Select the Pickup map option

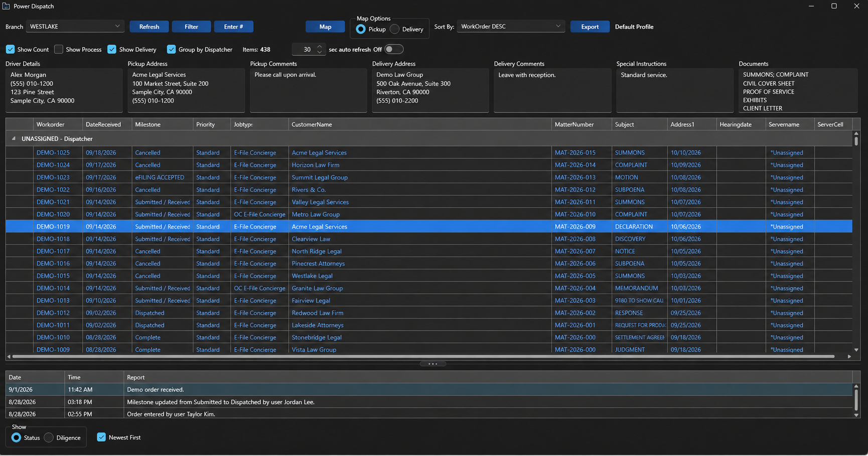pos(361,29)
